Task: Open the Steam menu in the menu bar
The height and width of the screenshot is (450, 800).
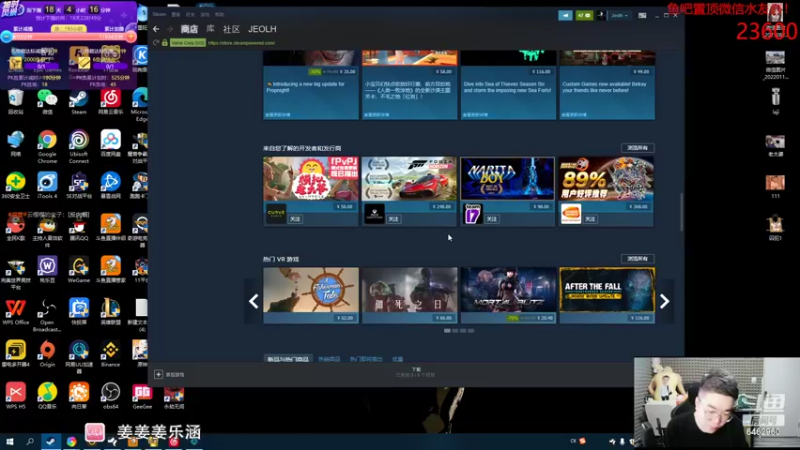Action: click(159, 14)
